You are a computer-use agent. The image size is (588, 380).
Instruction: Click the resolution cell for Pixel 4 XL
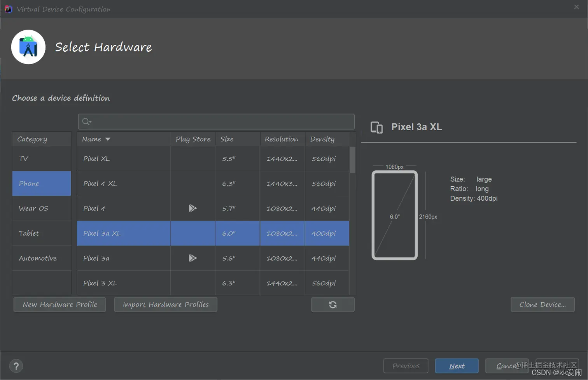[x=282, y=184]
